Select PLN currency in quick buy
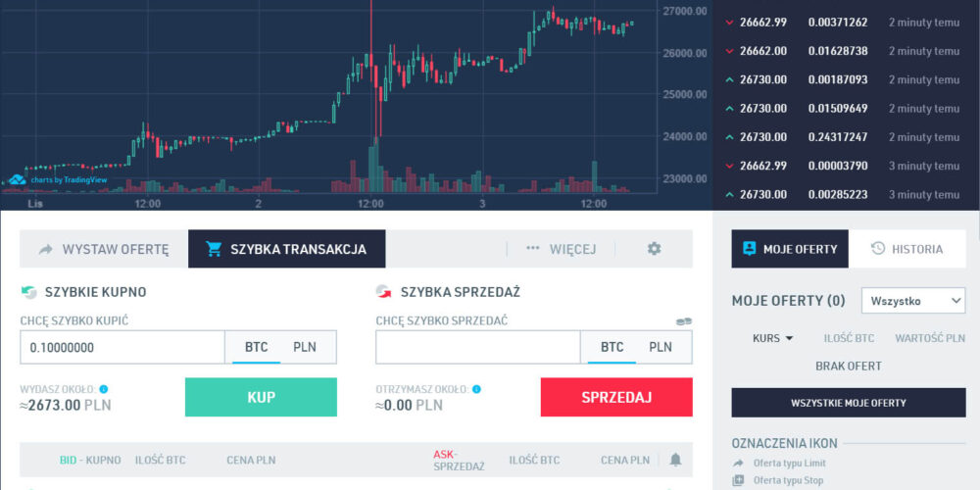 tap(305, 347)
